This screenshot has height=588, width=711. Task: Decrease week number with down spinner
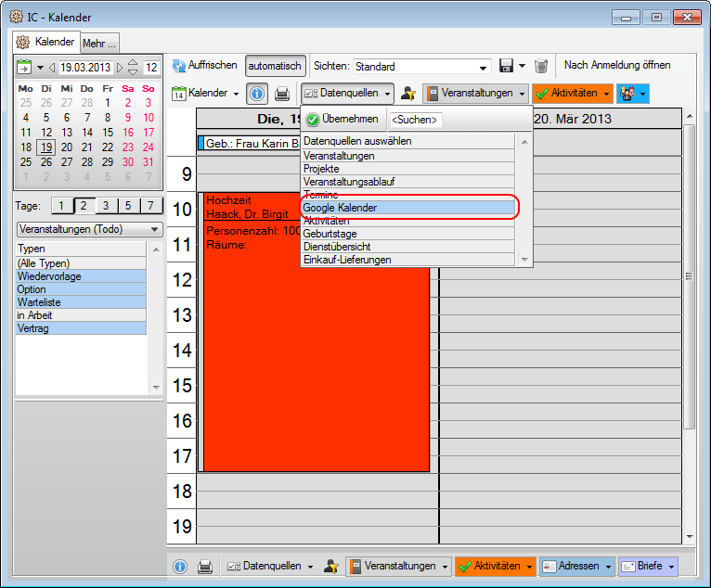133,72
